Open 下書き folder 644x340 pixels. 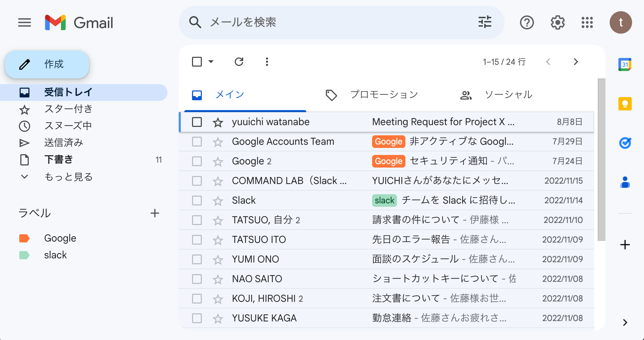click(x=84, y=160)
